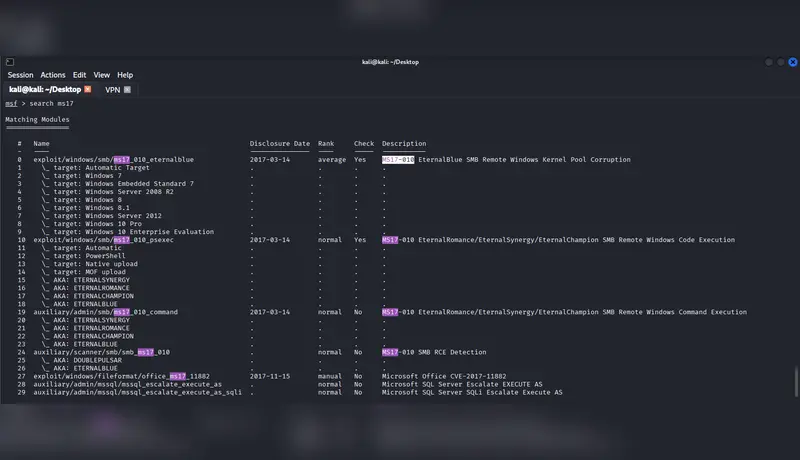Screen dimensions: 800x460
Task: Click the terminal icon in the title bar
Action: coord(10,62)
